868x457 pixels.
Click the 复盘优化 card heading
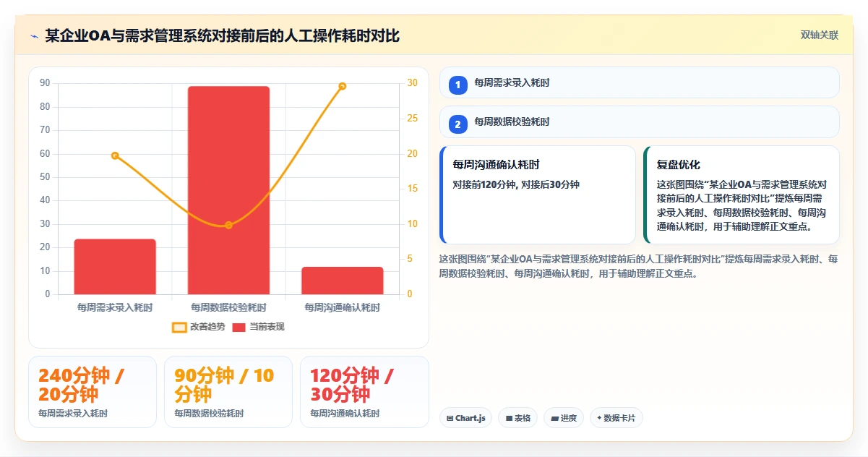point(678,165)
